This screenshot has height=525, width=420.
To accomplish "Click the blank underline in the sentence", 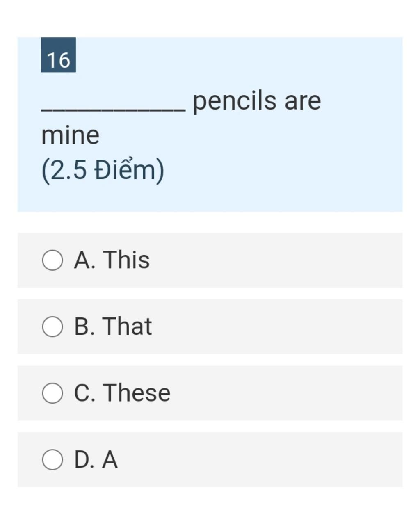I will pyautogui.click(x=114, y=109).
